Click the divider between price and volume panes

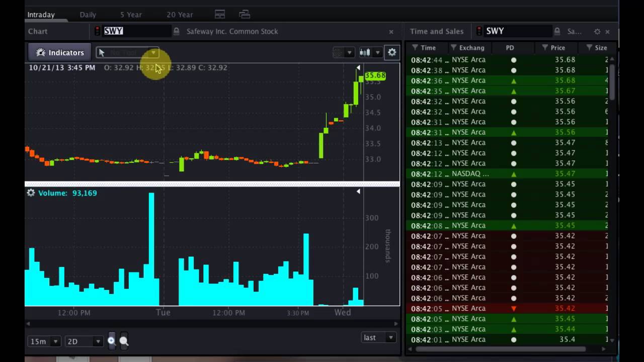tap(212, 184)
